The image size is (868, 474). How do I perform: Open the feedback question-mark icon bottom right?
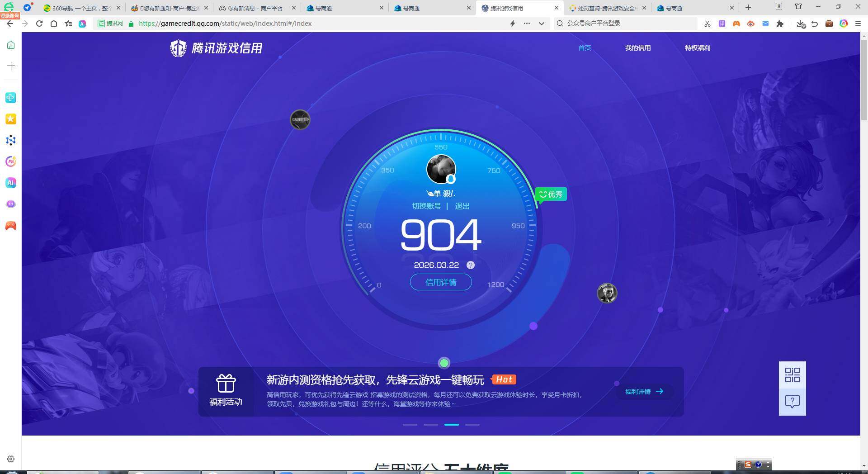click(x=792, y=401)
